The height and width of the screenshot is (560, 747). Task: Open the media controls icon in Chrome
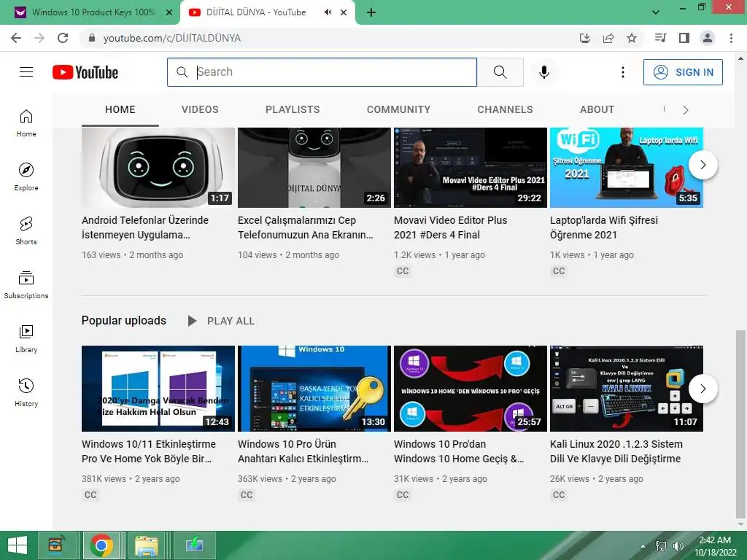coord(661,38)
